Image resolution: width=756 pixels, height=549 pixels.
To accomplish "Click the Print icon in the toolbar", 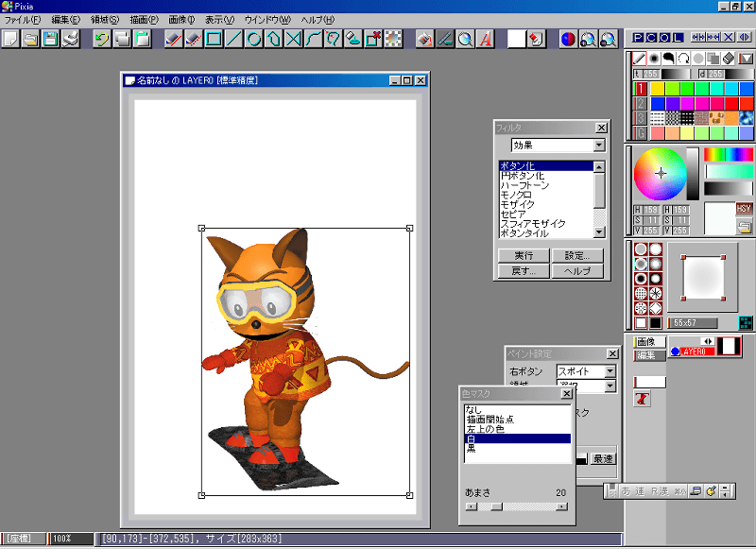I will tap(70, 39).
